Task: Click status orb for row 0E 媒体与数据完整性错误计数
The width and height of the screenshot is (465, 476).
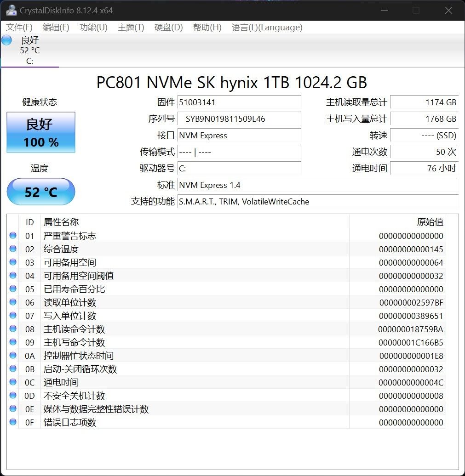Action: (x=13, y=408)
